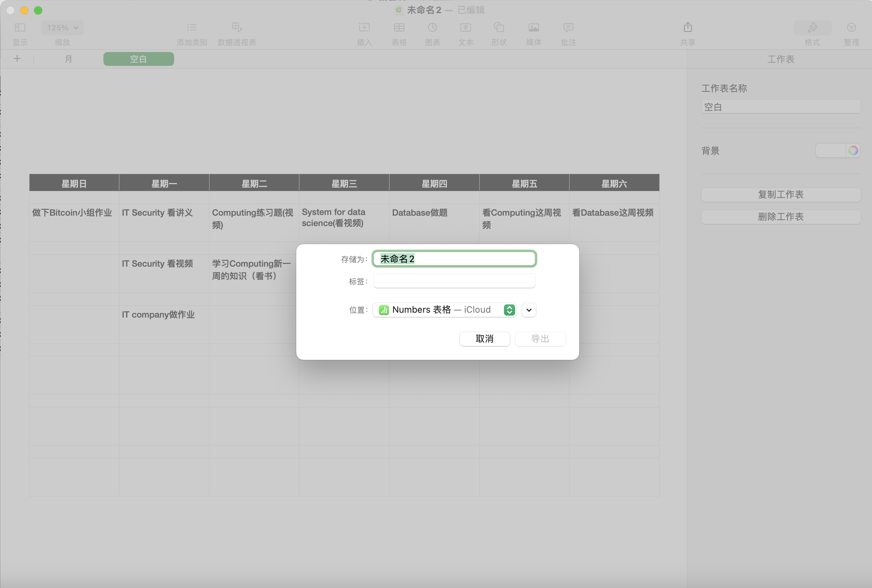872x588 pixels.
Task: Open the background color wheel picker
Action: coord(853,150)
